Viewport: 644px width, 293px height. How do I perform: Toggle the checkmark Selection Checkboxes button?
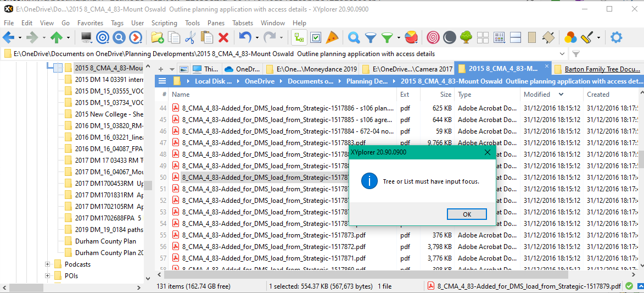(316, 37)
